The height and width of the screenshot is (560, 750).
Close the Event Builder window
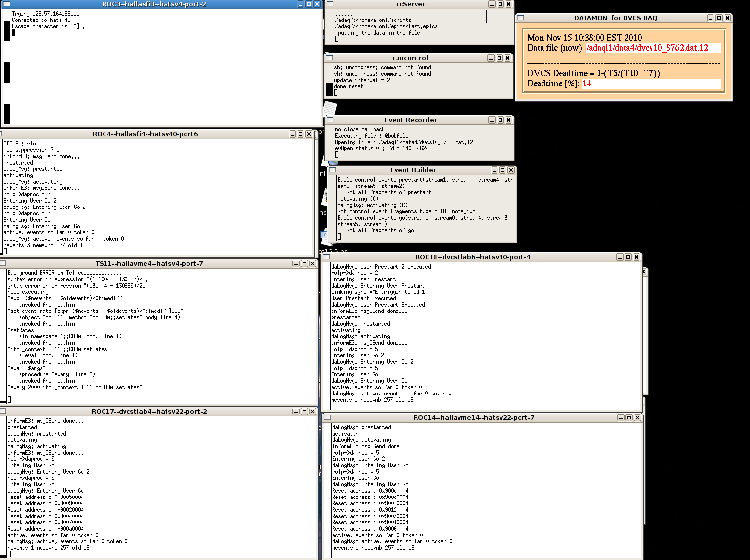(511, 170)
